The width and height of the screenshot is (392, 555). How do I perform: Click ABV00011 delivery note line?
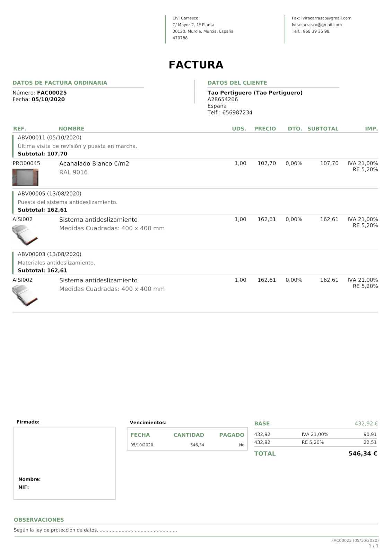tap(50, 137)
